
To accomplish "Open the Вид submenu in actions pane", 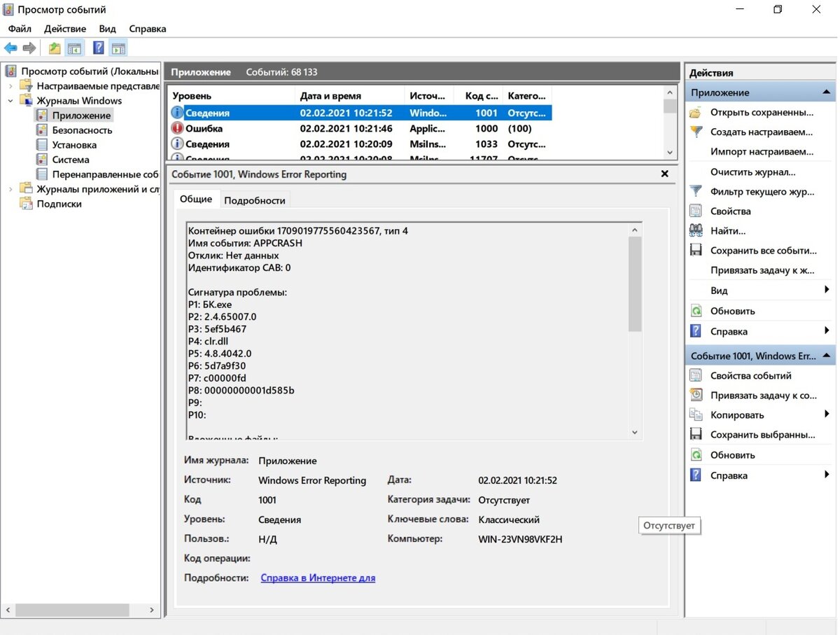I will [762, 290].
